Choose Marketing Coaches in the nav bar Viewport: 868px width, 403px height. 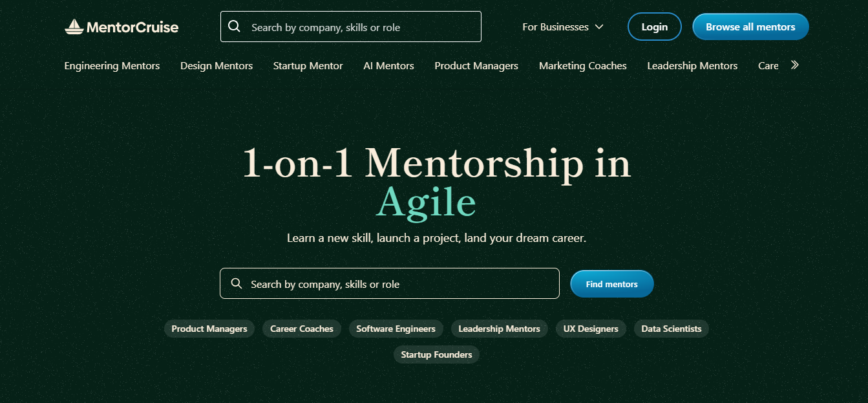coord(582,66)
